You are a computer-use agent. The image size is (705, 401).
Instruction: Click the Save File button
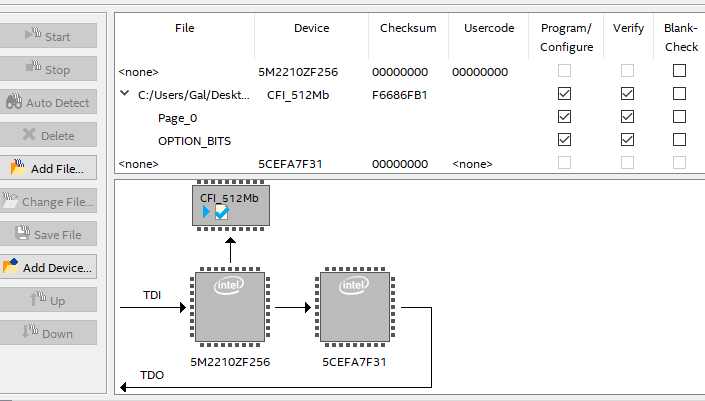point(48,234)
